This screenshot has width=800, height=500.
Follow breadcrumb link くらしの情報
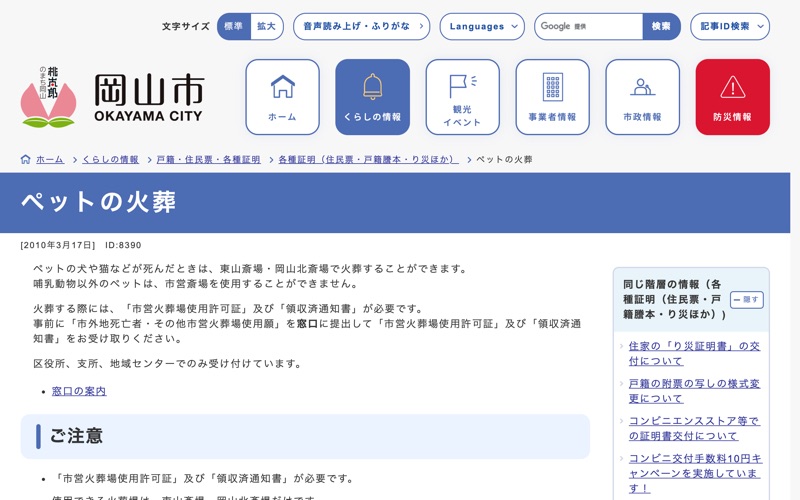[x=111, y=160]
